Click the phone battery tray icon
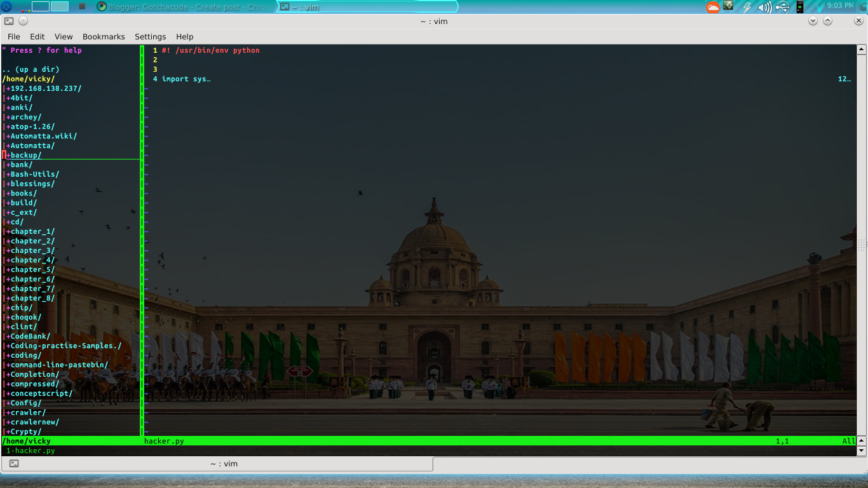 (x=800, y=7)
